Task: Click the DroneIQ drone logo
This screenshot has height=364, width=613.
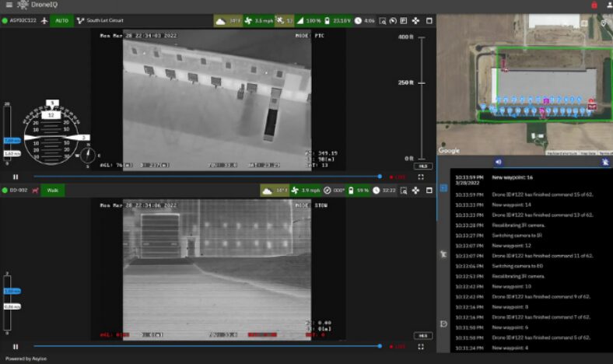Action: coord(23,5)
